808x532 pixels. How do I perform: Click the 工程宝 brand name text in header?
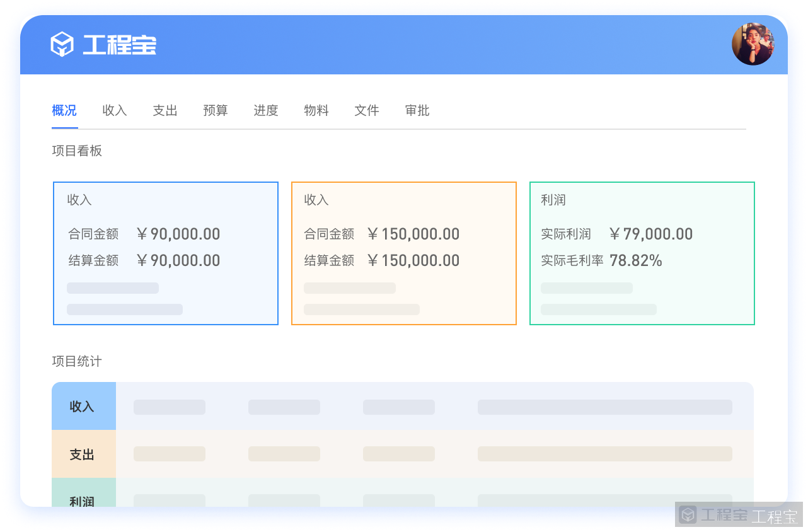coord(119,45)
